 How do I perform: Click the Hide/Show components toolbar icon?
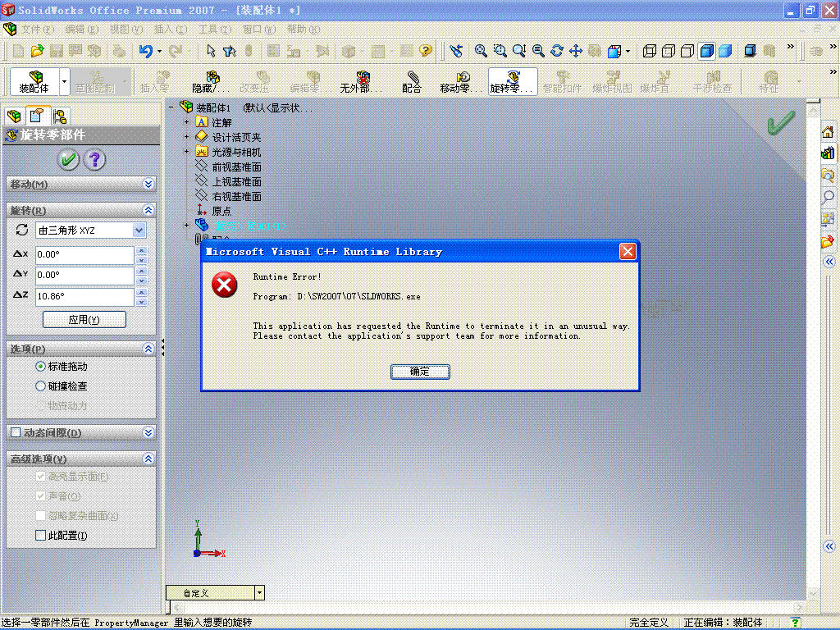click(x=211, y=81)
